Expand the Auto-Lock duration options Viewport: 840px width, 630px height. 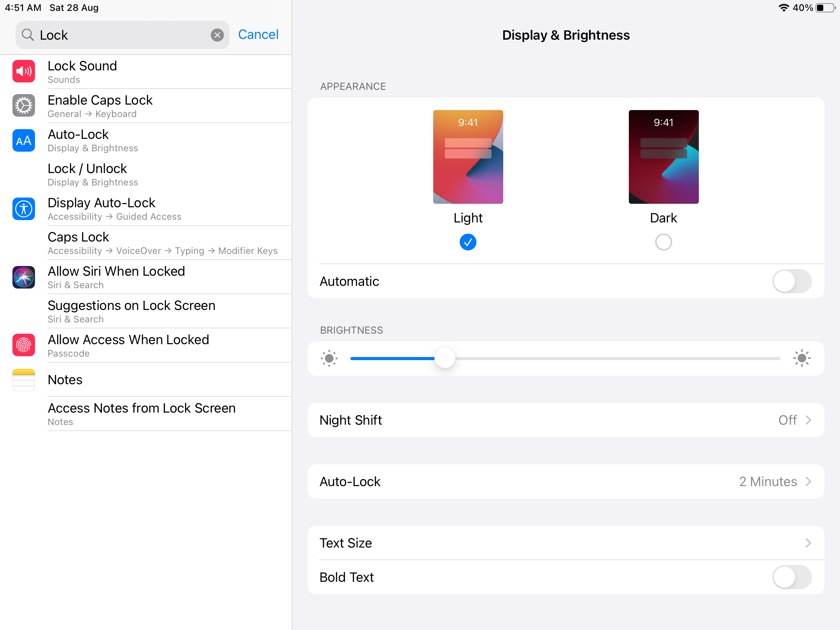(566, 481)
